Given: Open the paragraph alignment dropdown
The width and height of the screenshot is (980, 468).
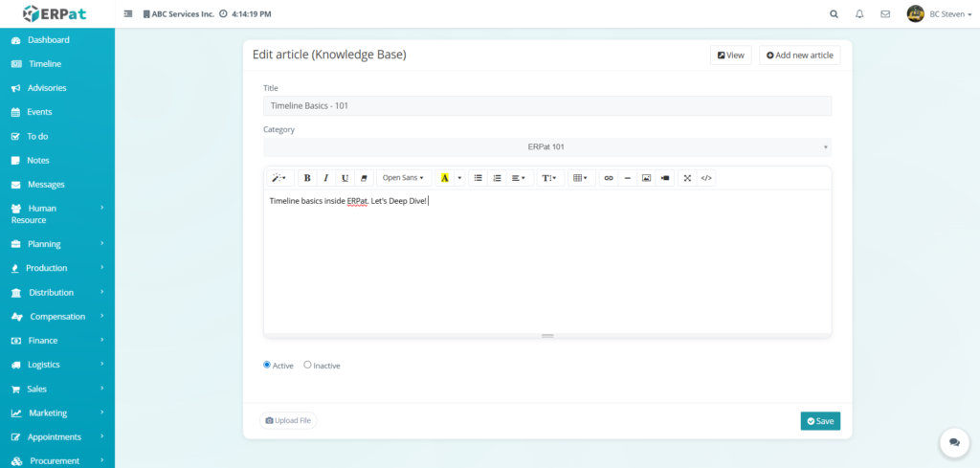Looking at the screenshot, I should click(520, 178).
